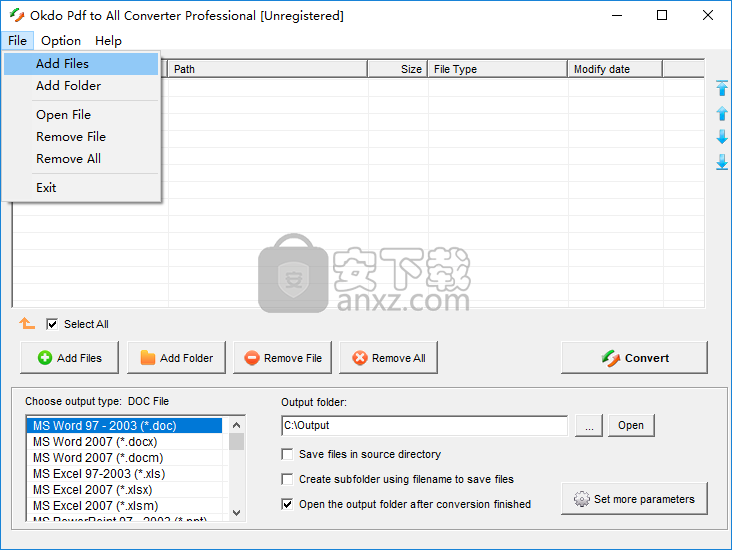This screenshot has height=550, width=732.
Task: Select MS Word 2007 (*.docx) format
Action: (x=124, y=442)
